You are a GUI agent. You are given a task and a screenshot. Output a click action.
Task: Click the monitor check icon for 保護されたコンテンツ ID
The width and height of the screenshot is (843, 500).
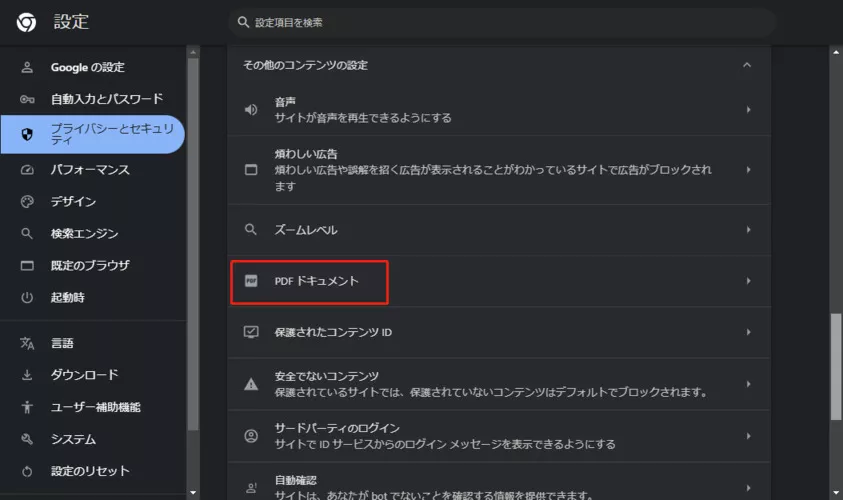click(251, 332)
